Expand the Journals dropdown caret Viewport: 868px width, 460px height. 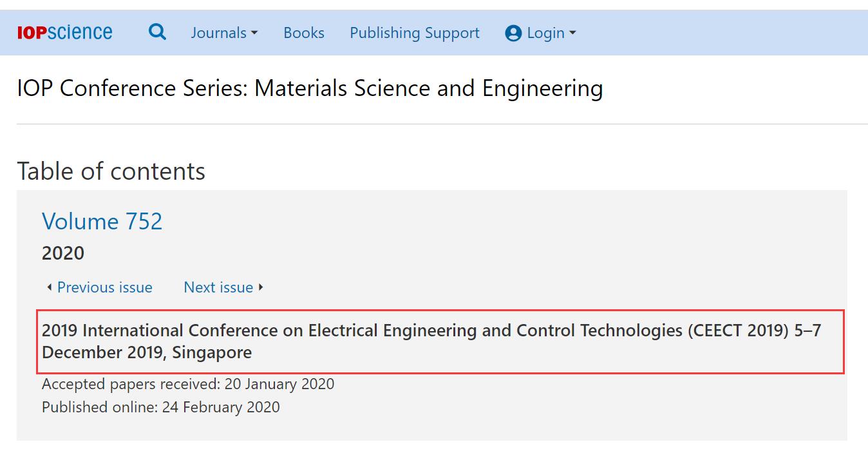click(254, 33)
